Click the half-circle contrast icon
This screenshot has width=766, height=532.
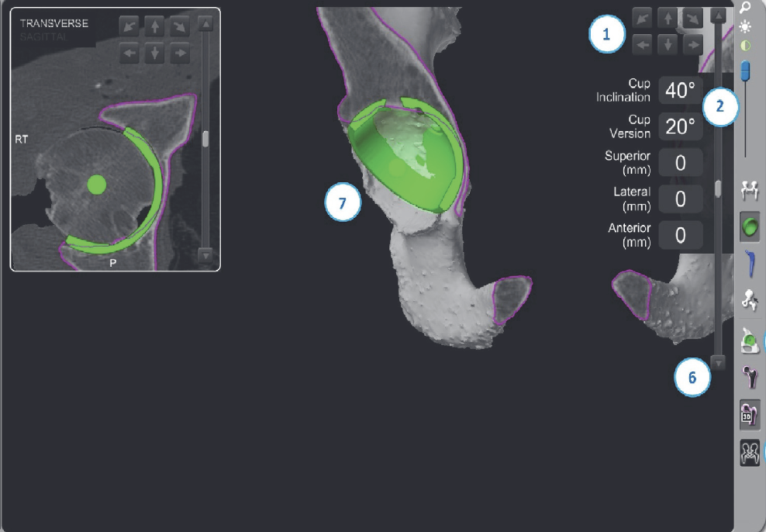coord(746,47)
